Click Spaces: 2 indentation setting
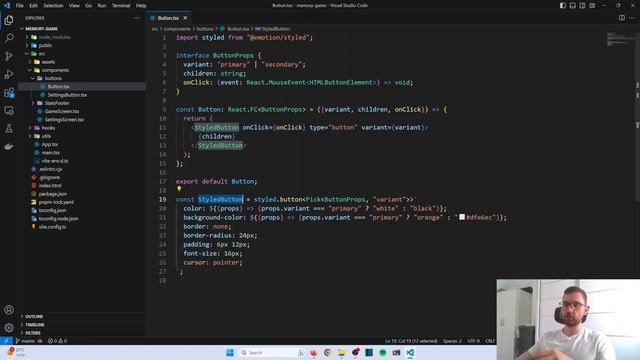Viewport: 640px width, 360px height. [452, 341]
